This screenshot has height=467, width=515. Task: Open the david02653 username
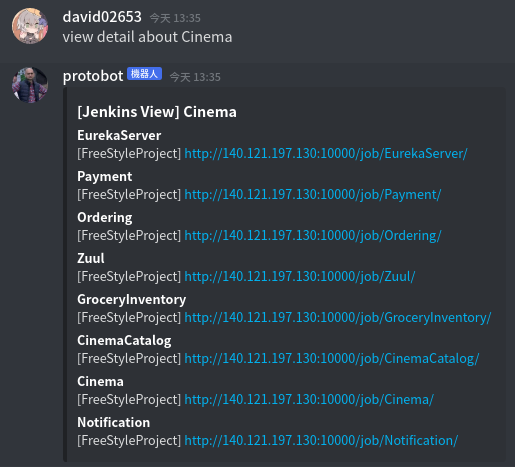pyautogui.click(x=102, y=17)
